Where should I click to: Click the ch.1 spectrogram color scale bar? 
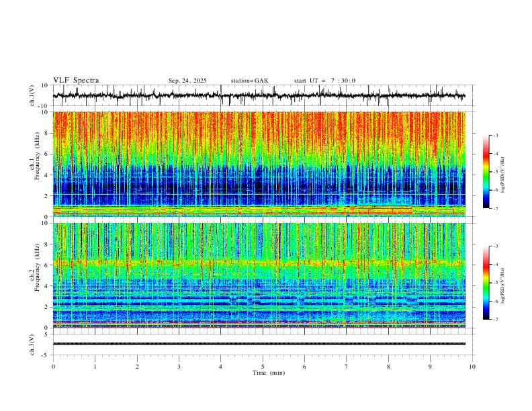[486, 172]
